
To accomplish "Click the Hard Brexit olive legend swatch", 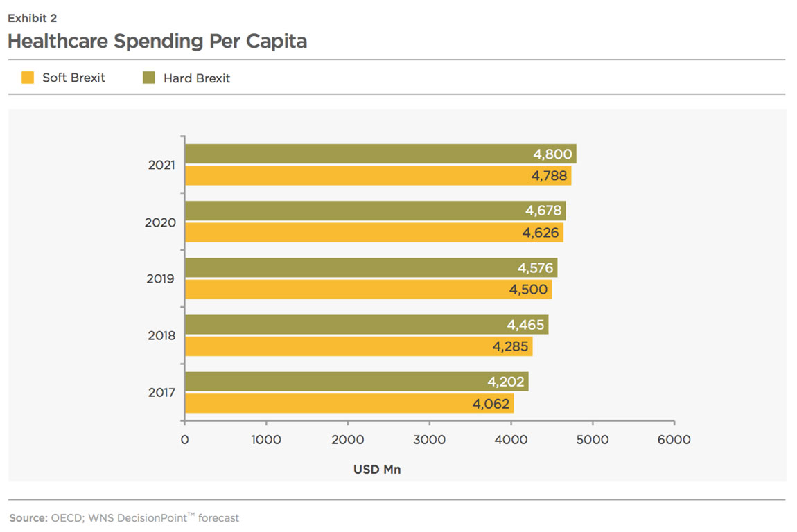I will coord(148,77).
